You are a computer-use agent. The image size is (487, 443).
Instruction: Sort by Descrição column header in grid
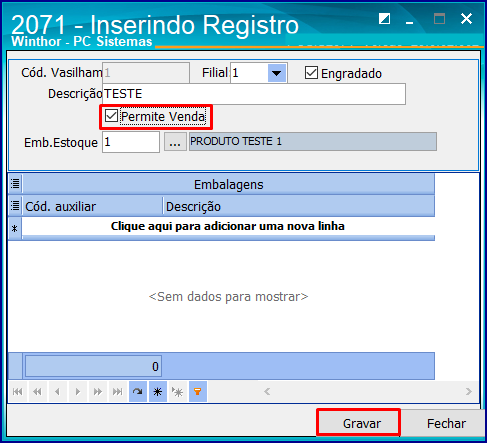(299, 206)
